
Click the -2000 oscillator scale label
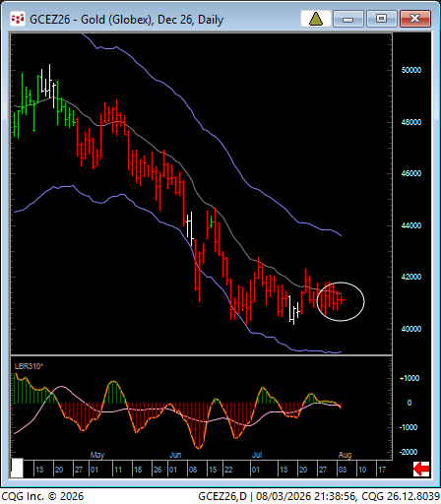point(409,452)
